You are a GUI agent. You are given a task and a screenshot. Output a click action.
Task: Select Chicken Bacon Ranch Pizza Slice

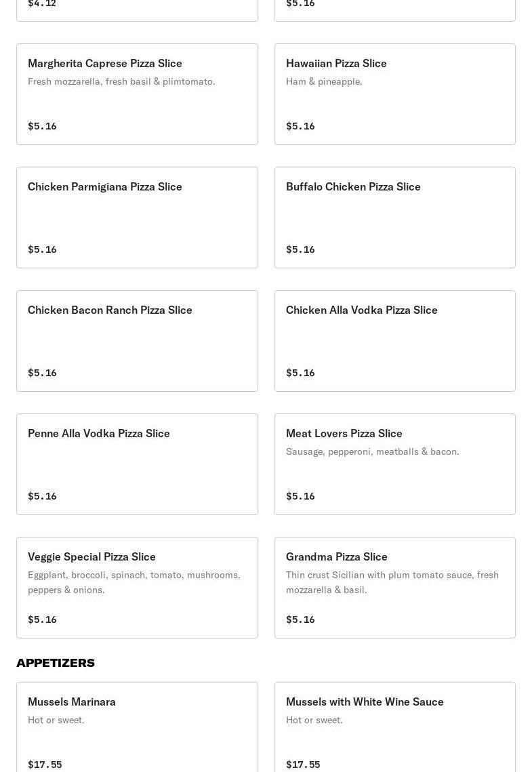[x=137, y=341]
